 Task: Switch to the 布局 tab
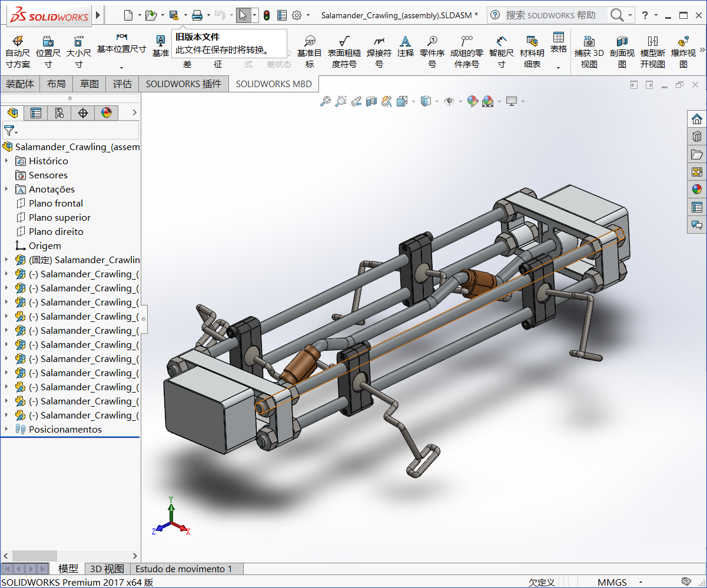[x=57, y=84]
